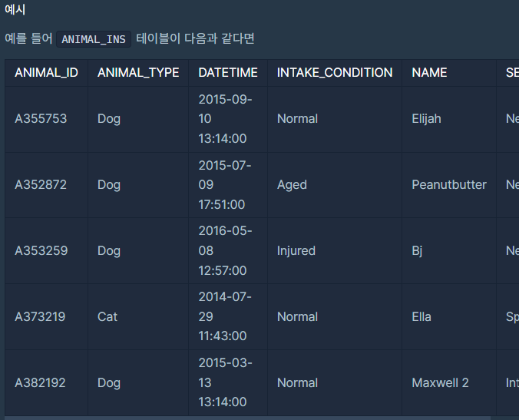
Task: Click the ANIMAL_TYPE column header
Action: [138, 73]
